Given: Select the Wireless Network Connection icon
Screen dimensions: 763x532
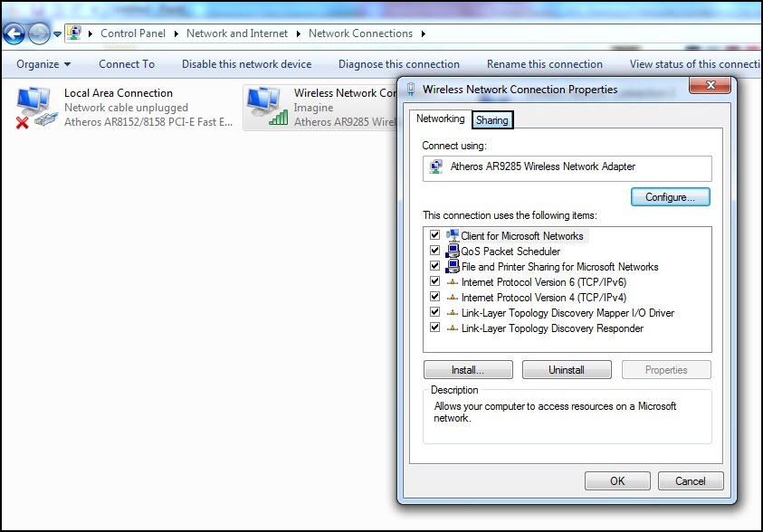Looking at the screenshot, I should point(266,107).
